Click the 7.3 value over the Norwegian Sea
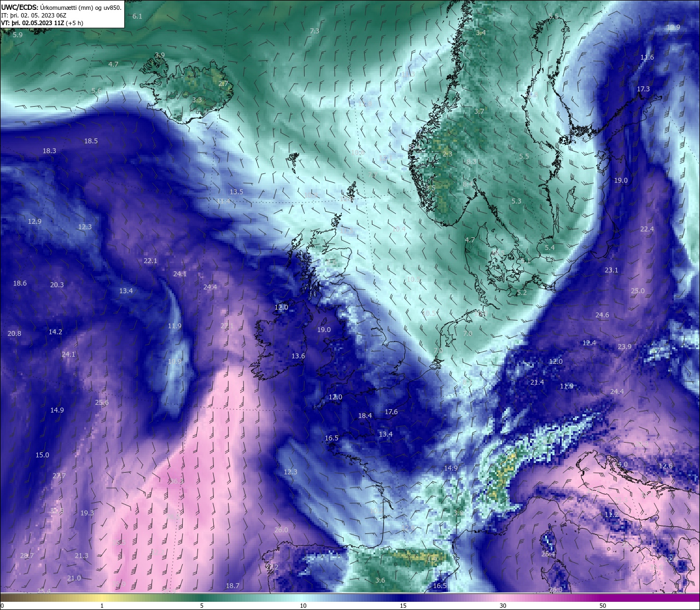This screenshot has height=610, width=700. 314,31
